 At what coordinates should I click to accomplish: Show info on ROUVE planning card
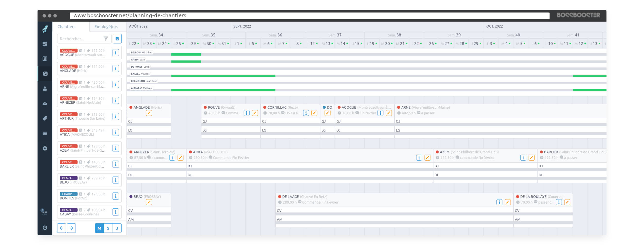coord(247,113)
